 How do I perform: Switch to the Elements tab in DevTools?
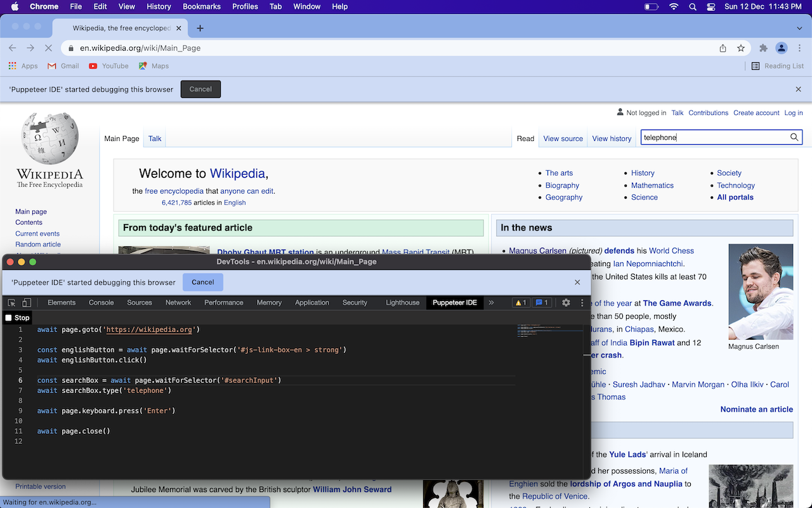click(x=62, y=303)
